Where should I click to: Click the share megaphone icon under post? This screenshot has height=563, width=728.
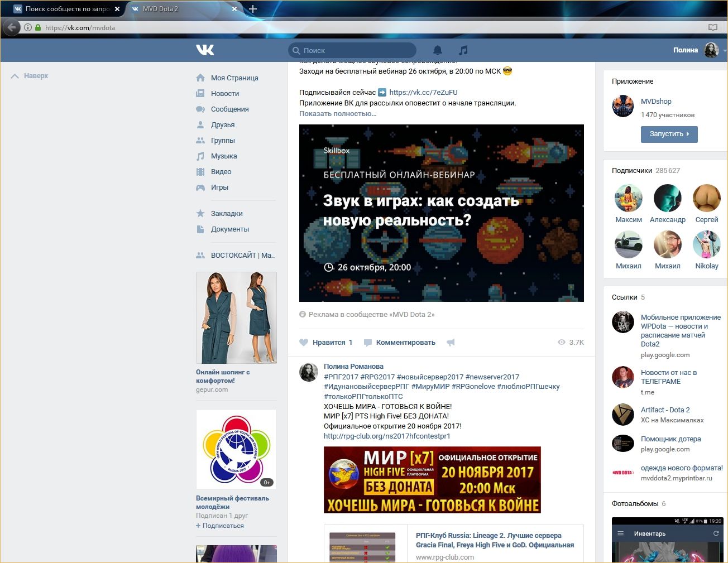[x=451, y=343]
